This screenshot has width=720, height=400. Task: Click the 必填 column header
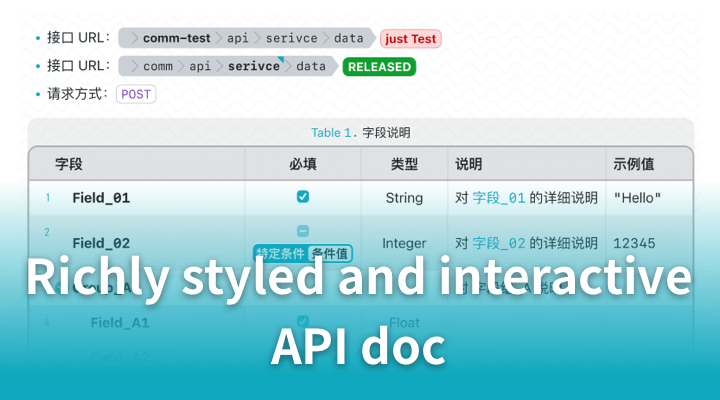[x=303, y=164]
